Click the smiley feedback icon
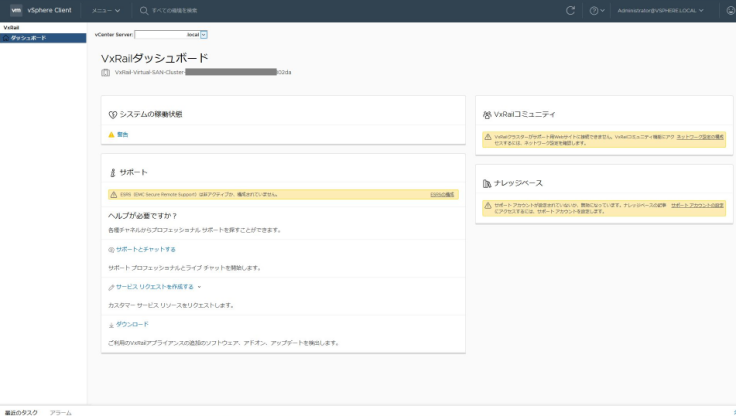The image size is (736, 416). pos(731,10)
